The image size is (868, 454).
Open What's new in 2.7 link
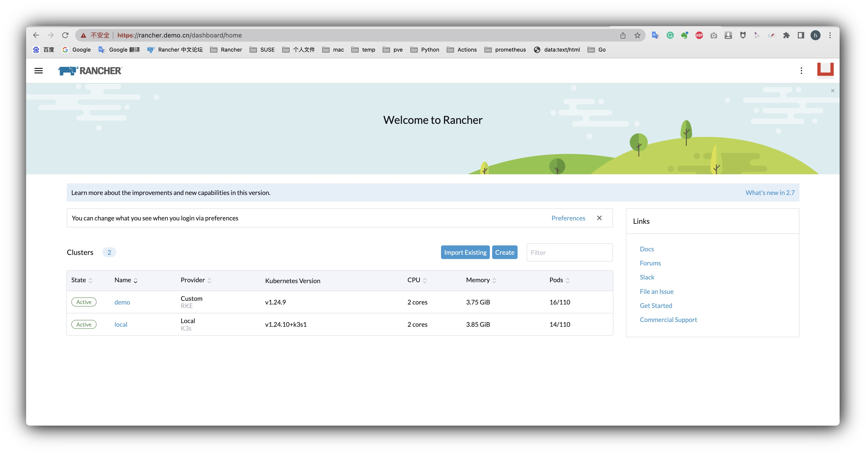[x=770, y=193]
